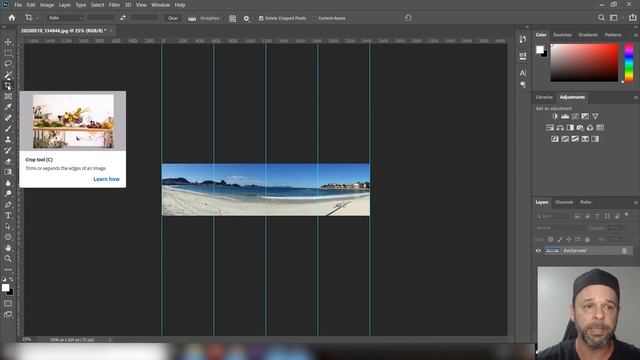Open the History collapsed panel icon
Viewport: 640px width, 360px height.
(x=523, y=39)
